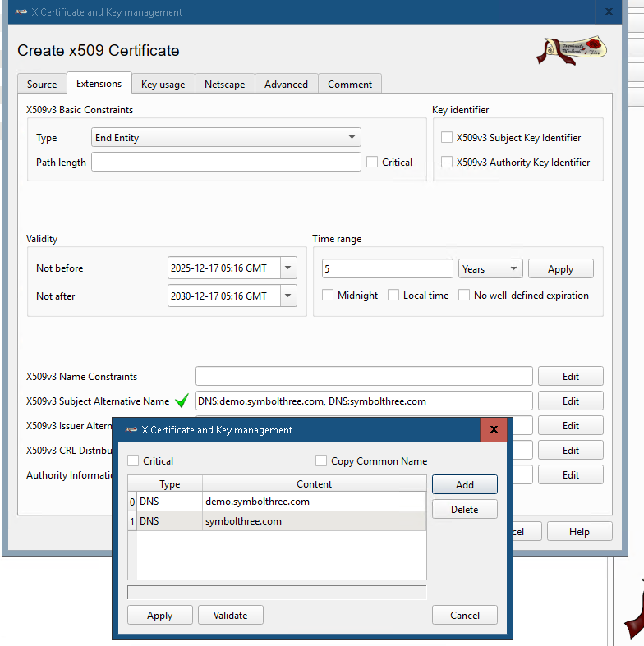644x646 pixels.
Task: Select the symbolthree.com content cell in row 1
Action: pyautogui.click(x=314, y=520)
